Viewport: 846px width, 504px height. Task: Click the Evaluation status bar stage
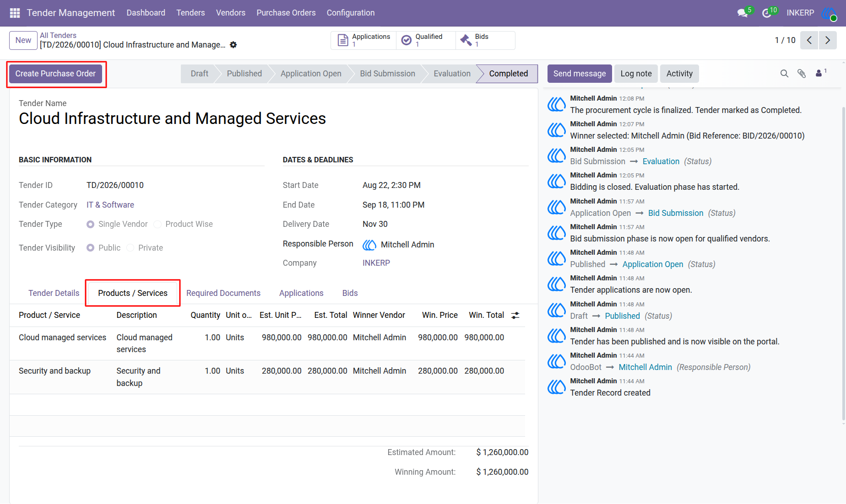452,74
